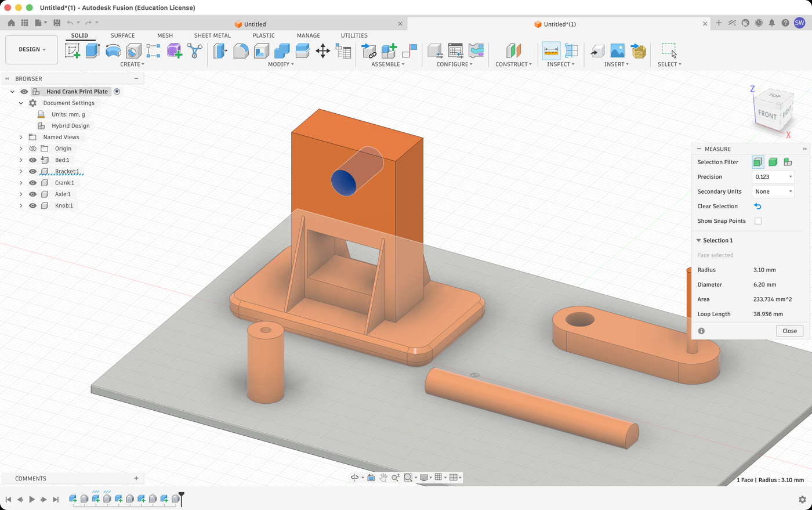This screenshot has height=510, width=812.
Task: Close the Measure dialog
Action: (x=789, y=331)
